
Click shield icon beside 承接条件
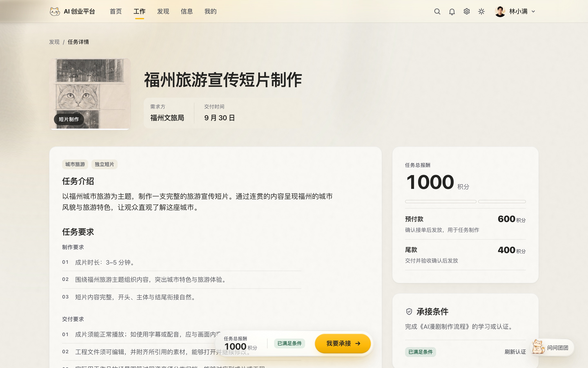(x=409, y=312)
